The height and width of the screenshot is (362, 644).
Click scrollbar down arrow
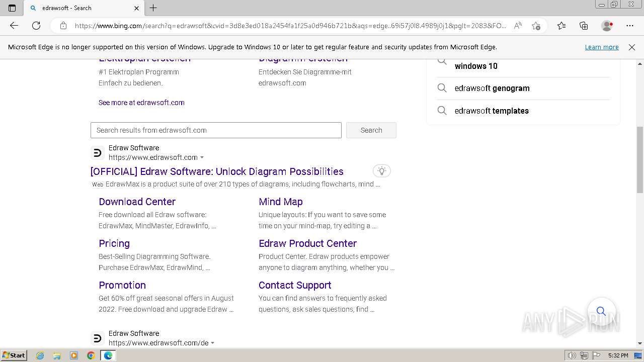[639, 343]
